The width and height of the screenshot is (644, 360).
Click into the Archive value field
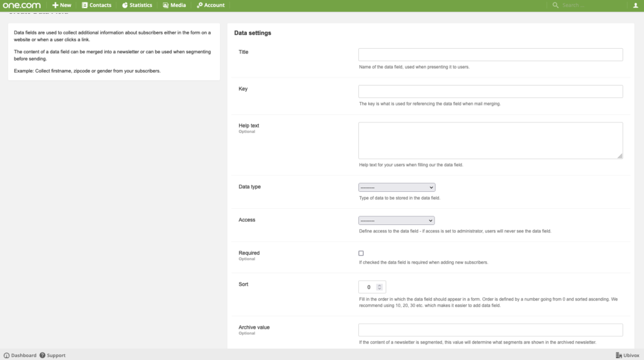tap(490, 330)
